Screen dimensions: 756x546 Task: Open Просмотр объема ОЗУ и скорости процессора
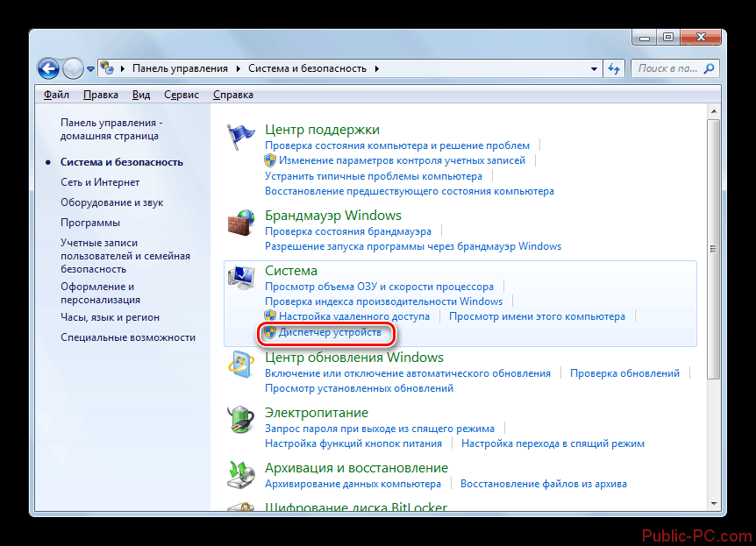(x=380, y=287)
